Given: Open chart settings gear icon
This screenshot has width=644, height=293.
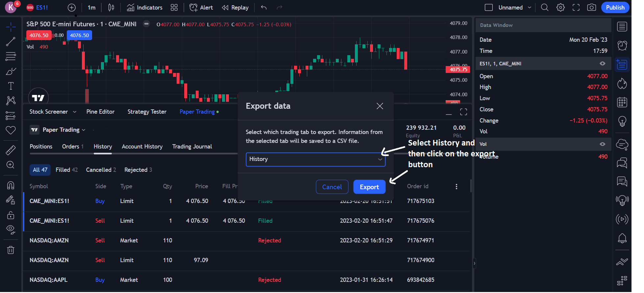Looking at the screenshot, I should click(x=560, y=8).
